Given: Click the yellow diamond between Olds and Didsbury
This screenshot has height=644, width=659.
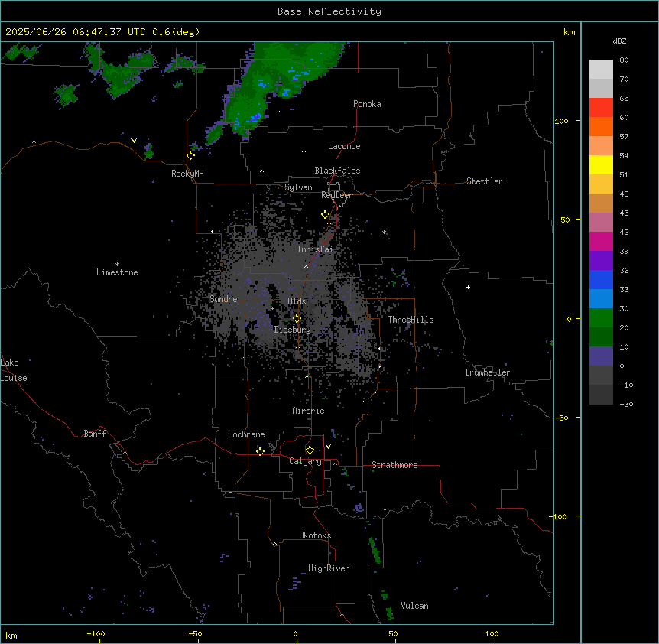Looking at the screenshot, I should 297,319.
